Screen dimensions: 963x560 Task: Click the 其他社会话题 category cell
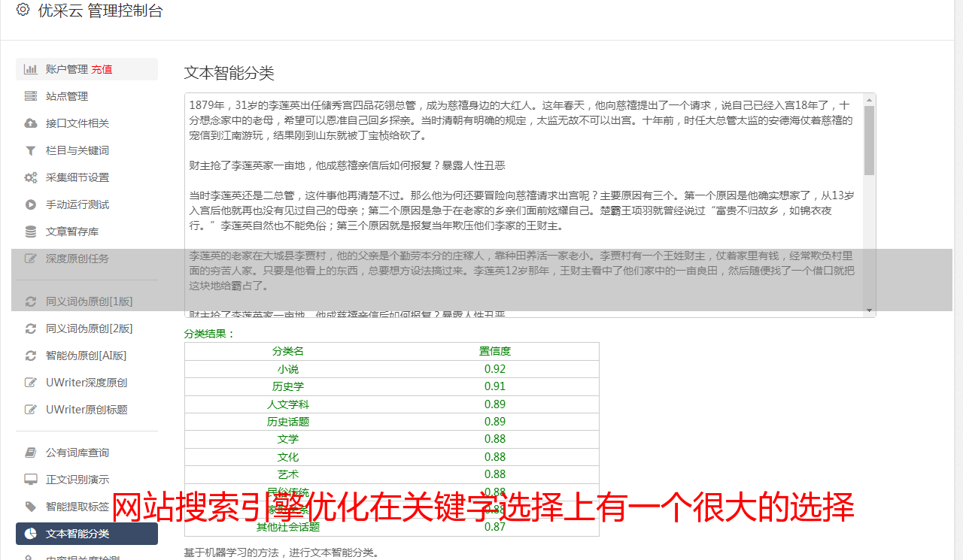tap(288, 527)
